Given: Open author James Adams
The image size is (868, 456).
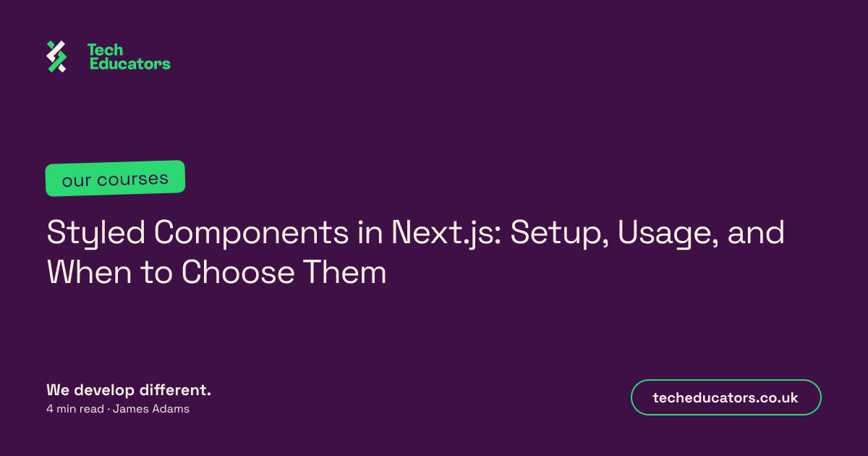Looking at the screenshot, I should click(151, 409).
